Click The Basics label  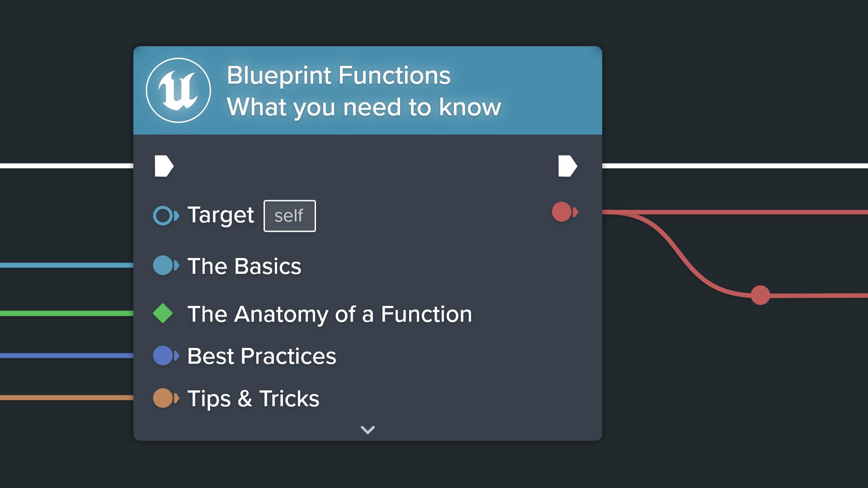click(244, 266)
